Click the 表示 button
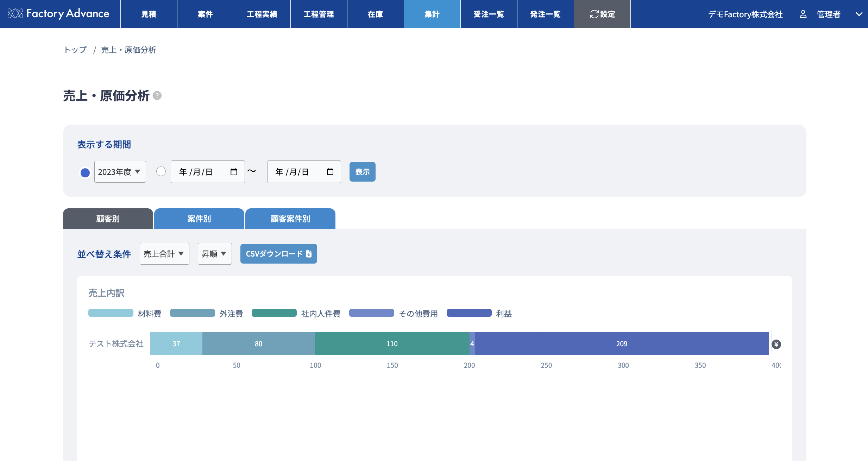 [362, 172]
